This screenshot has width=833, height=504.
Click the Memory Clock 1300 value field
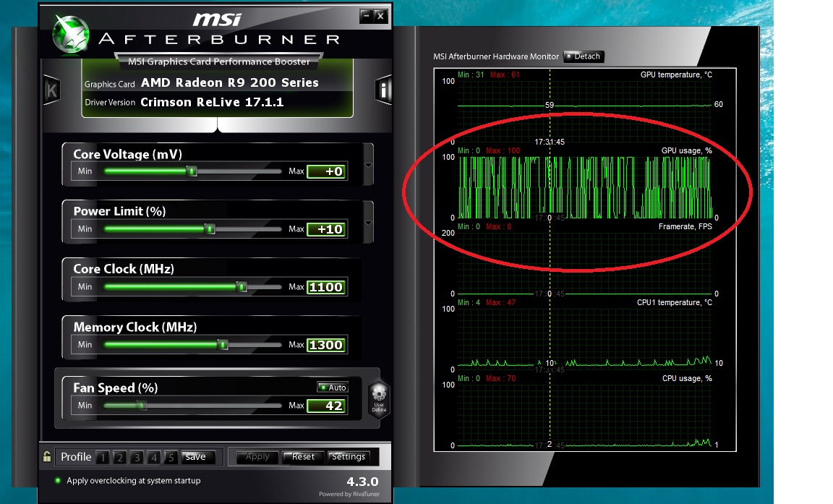tap(327, 345)
